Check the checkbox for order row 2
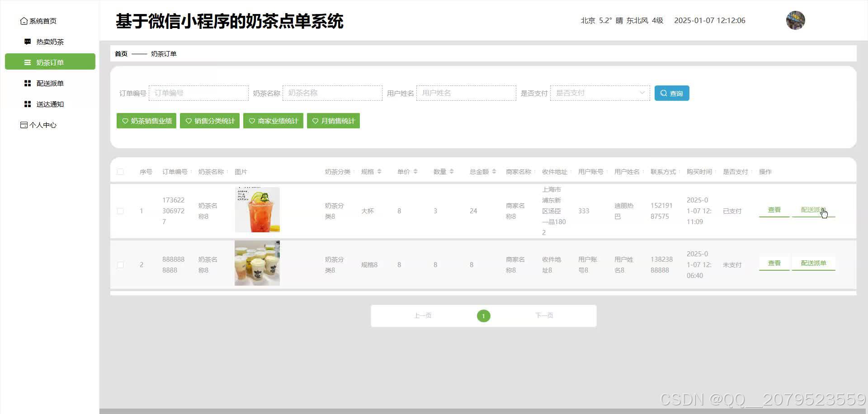The image size is (868, 414). [x=120, y=264]
